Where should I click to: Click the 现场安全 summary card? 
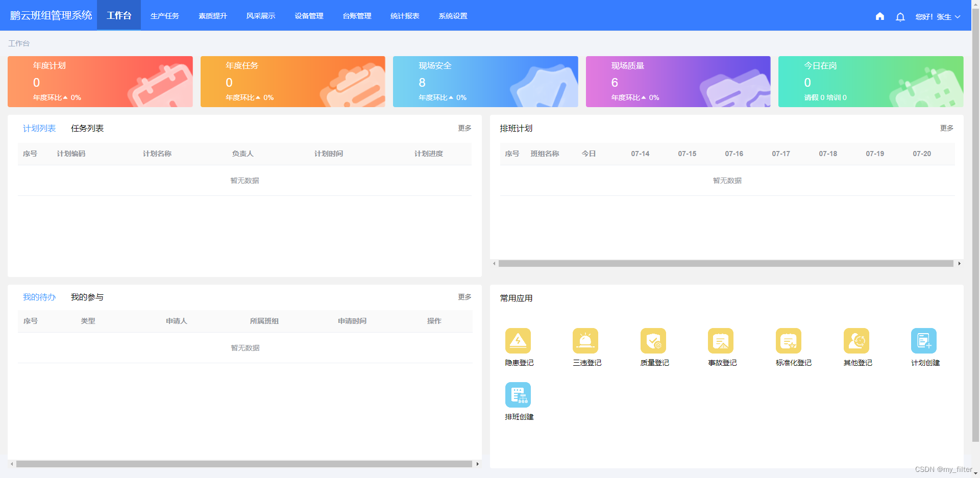pyautogui.click(x=485, y=82)
